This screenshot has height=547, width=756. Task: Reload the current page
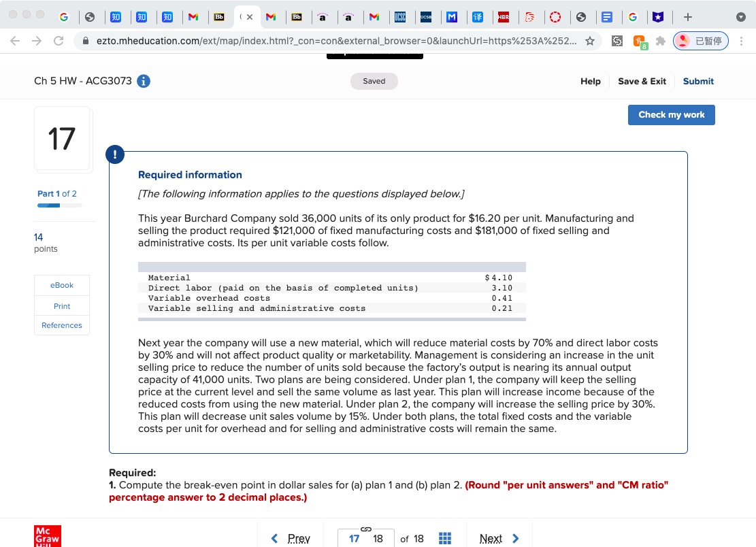(59, 41)
